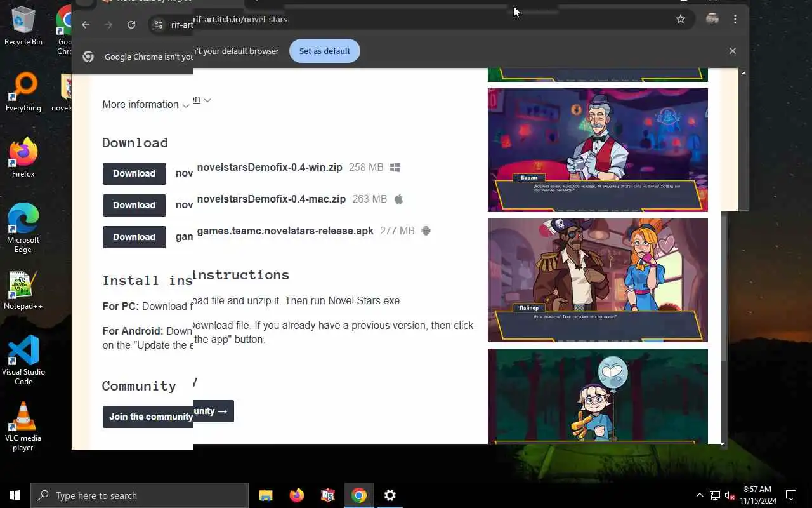The width and height of the screenshot is (812, 508).
Task: Expand the More information section
Action: 146,104
